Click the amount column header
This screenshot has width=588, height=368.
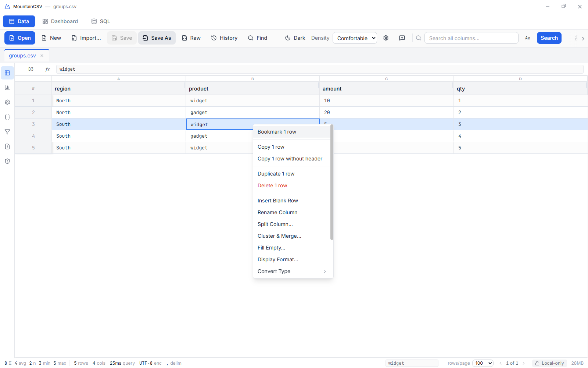[387, 89]
